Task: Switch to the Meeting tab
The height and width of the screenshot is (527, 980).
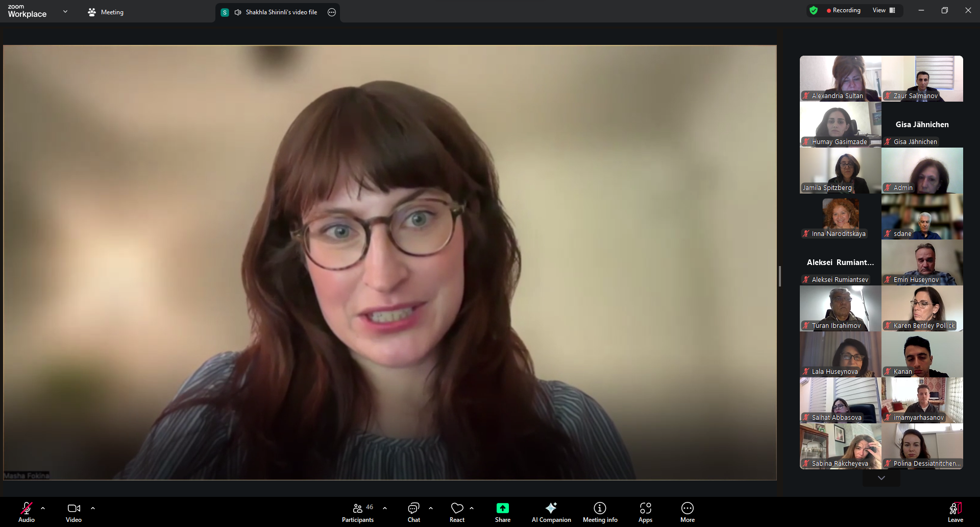Action: 106,12
